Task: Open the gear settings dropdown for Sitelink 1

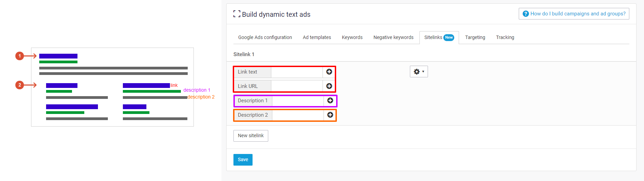Action: coord(418,72)
